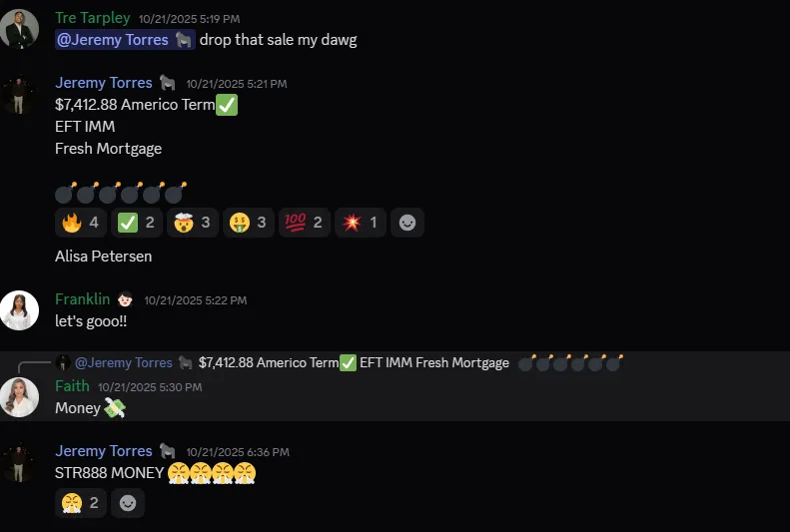Viewport: 790px width, 532px height.
Task: Toggle the green checkmark reaction
Action: pos(137,223)
